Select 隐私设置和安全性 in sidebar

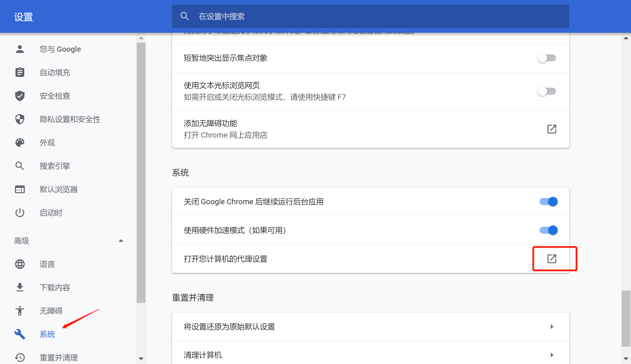[x=70, y=119]
